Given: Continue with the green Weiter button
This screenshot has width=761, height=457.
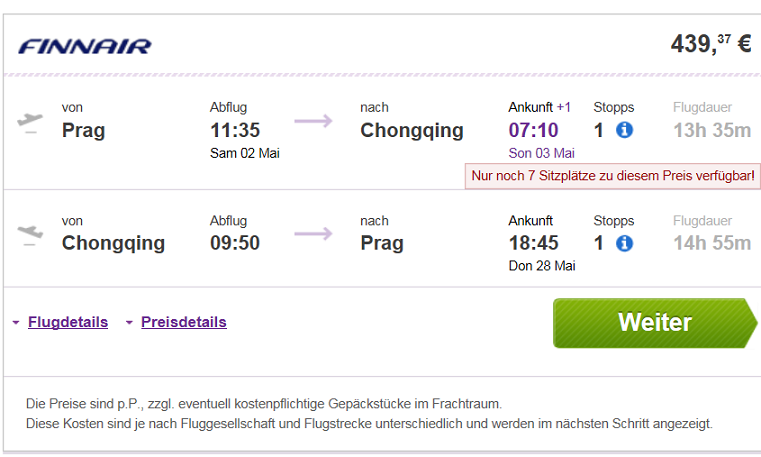Looking at the screenshot, I should [655, 323].
